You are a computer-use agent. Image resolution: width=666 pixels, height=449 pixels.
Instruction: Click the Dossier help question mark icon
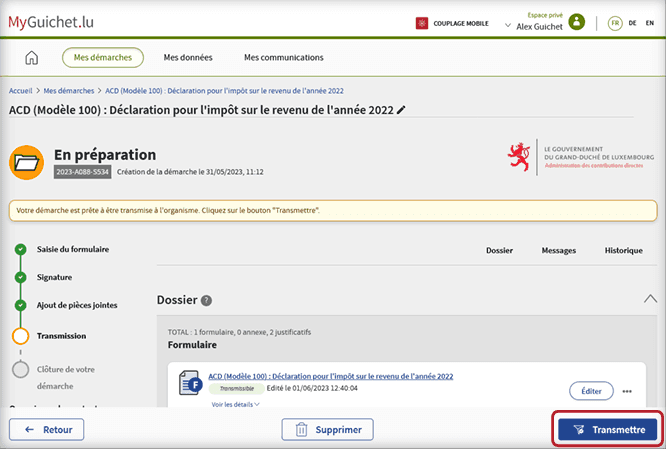point(206,300)
